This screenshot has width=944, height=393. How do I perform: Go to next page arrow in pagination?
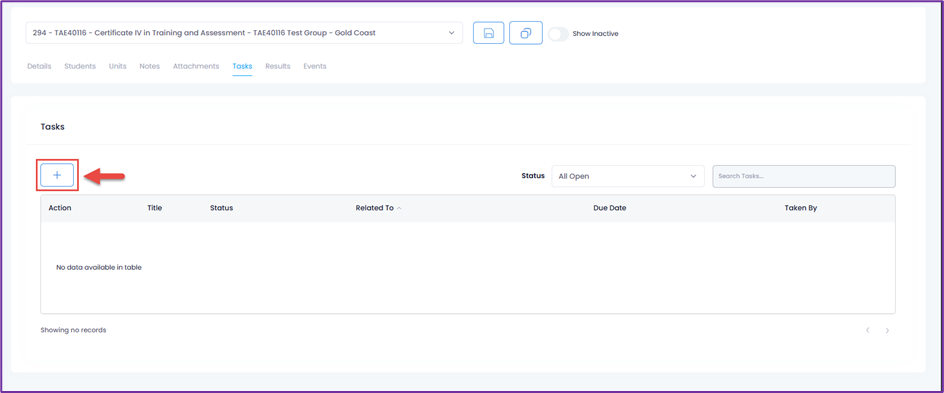click(x=887, y=330)
